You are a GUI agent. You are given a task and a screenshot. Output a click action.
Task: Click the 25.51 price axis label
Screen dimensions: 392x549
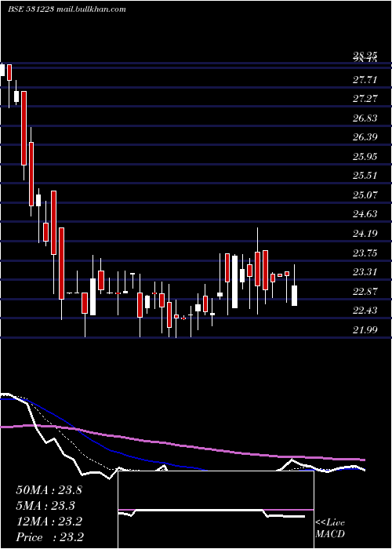tap(365, 176)
